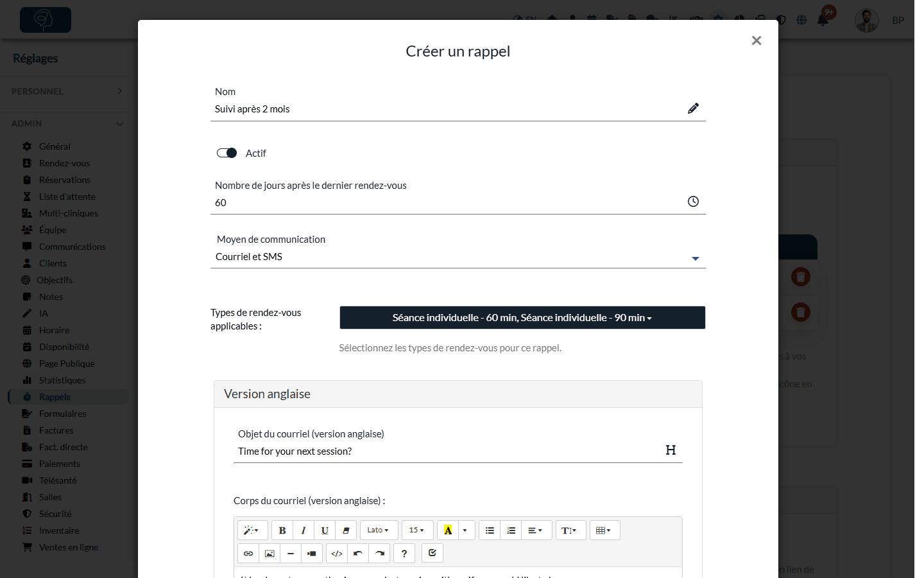Clear font formatting with the eraser icon
Viewport: 924px width, 578px height.
346,530
